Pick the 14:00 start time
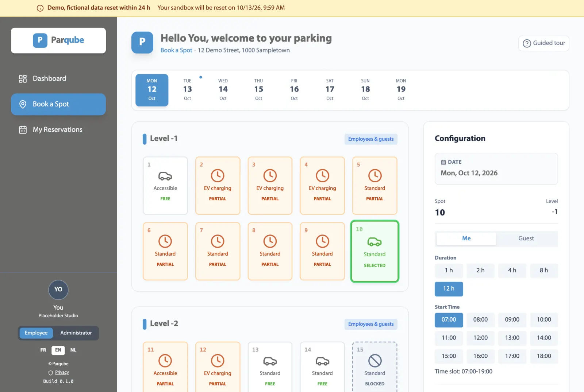584x392 pixels. (544, 338)
